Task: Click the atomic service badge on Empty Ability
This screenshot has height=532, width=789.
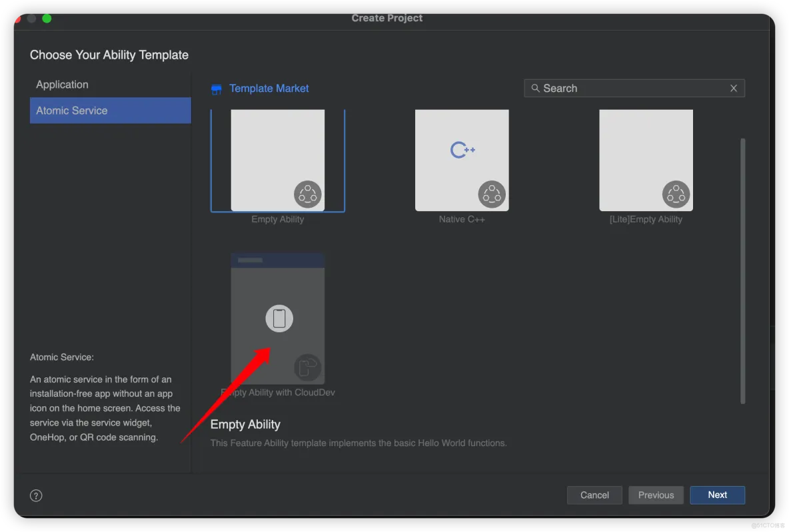Action: pyautogui.click(x=307, y=194)
